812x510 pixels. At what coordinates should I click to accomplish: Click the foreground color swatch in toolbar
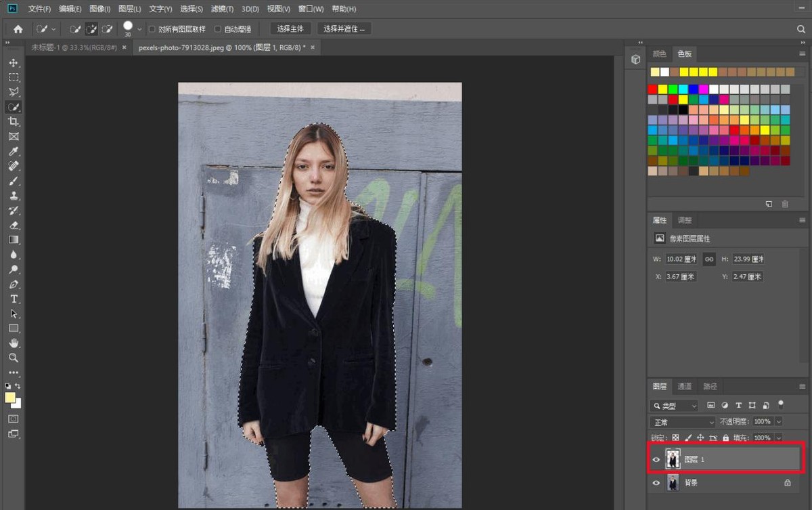10,398
